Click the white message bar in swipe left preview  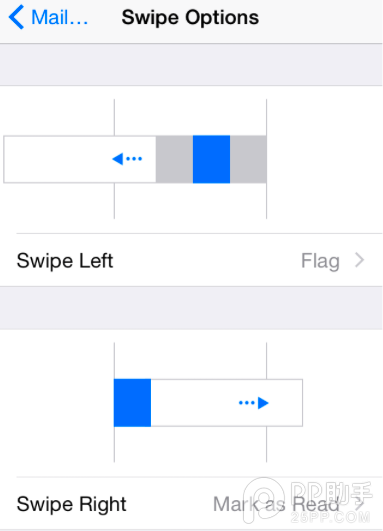coord(80,159)
